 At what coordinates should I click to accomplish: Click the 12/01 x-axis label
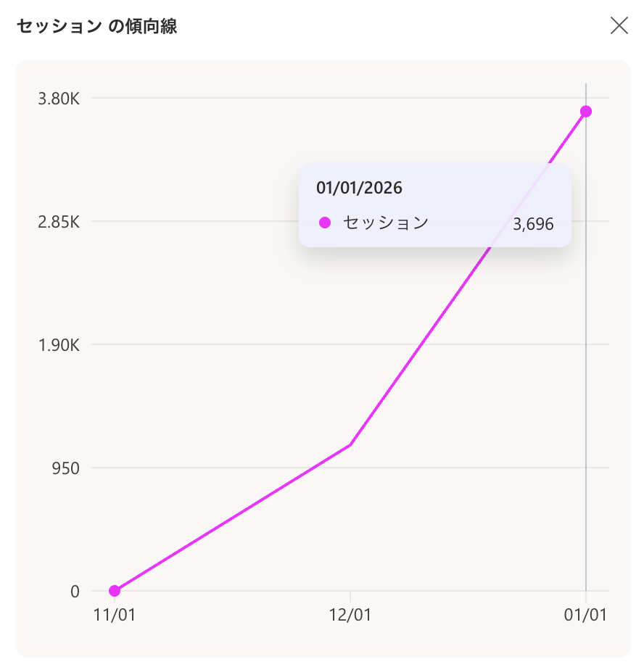click(x=350, y=615)
